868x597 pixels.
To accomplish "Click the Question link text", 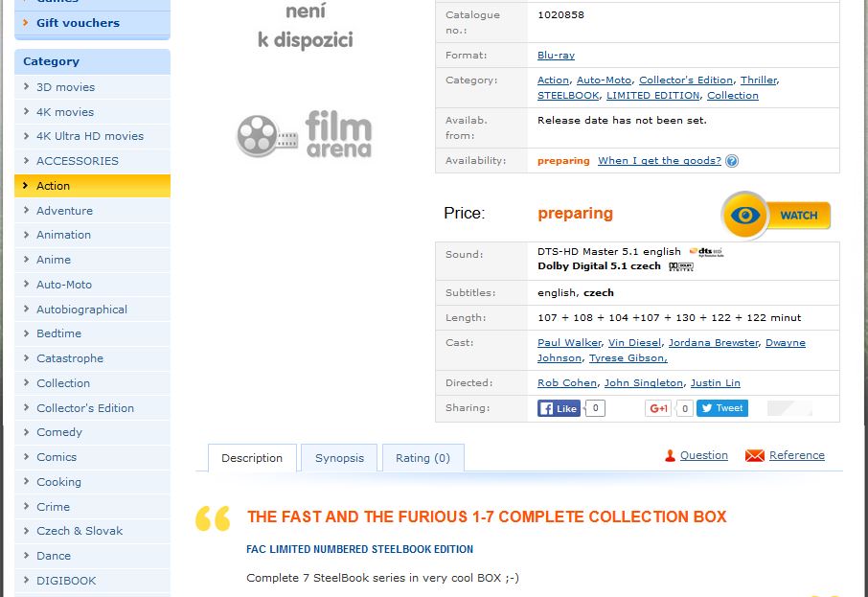I will coord(704,455).
